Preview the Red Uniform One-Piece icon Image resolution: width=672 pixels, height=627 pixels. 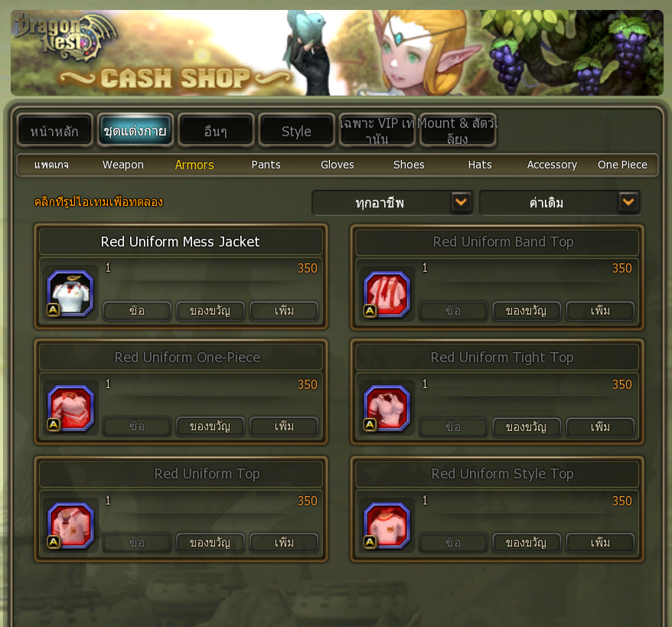pyautogui.click(x=70, y=408)
